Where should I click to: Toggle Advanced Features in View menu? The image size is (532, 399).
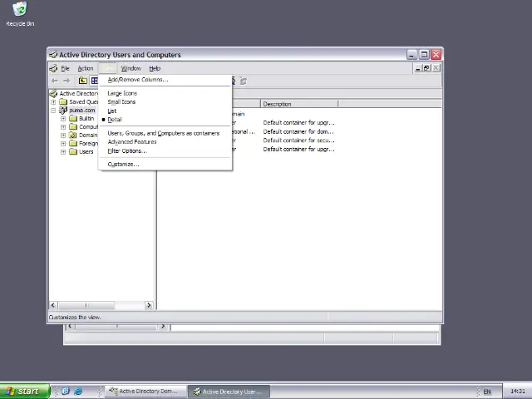[131, 142]
